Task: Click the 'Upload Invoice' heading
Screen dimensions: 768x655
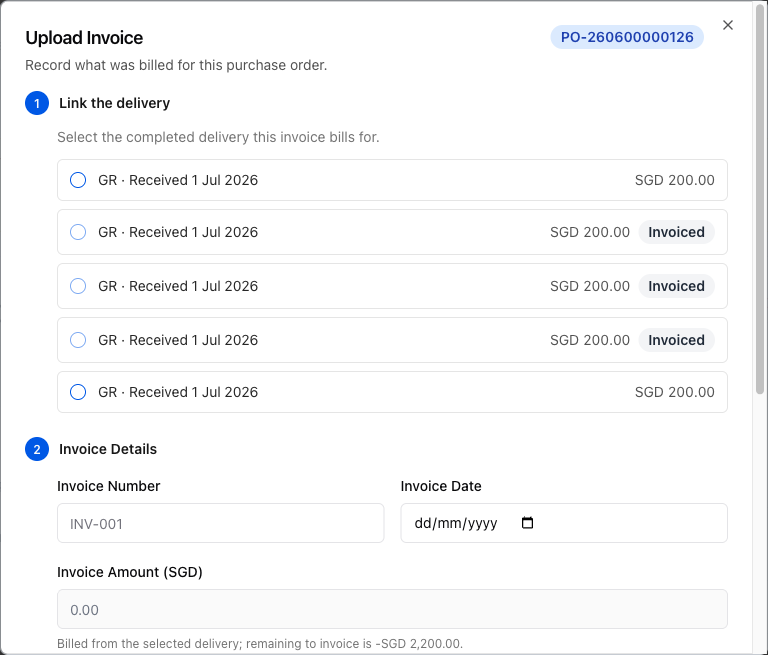Action: pos(84,38)
